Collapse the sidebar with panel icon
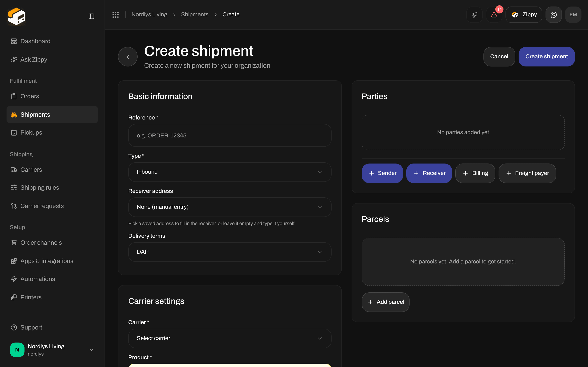 click(91, 16)
